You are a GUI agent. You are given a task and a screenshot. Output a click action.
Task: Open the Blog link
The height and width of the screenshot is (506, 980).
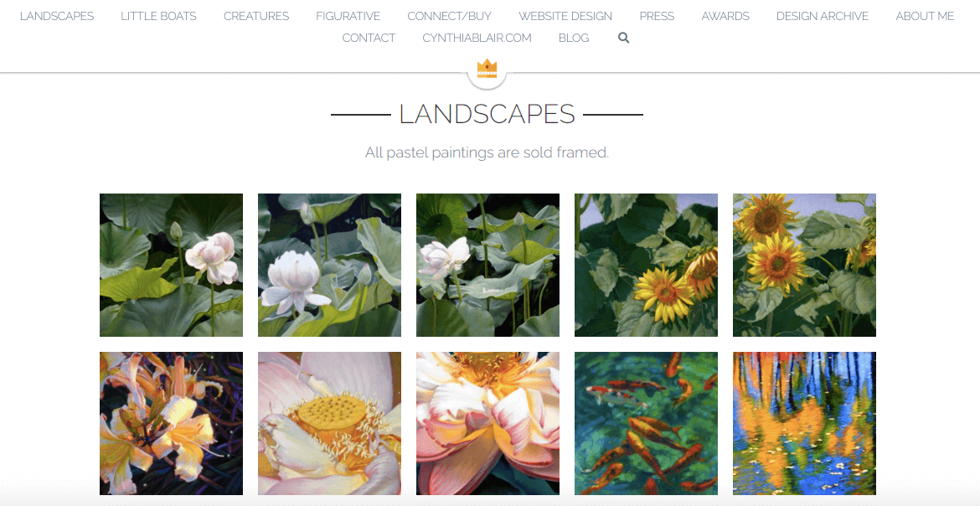pyautogui.click(x=574, y=38)
